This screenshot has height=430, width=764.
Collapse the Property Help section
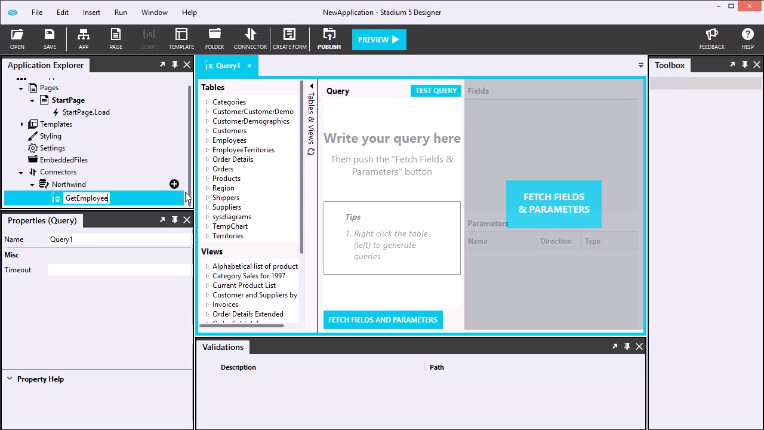pyautogui.click(x=9, y=378)
